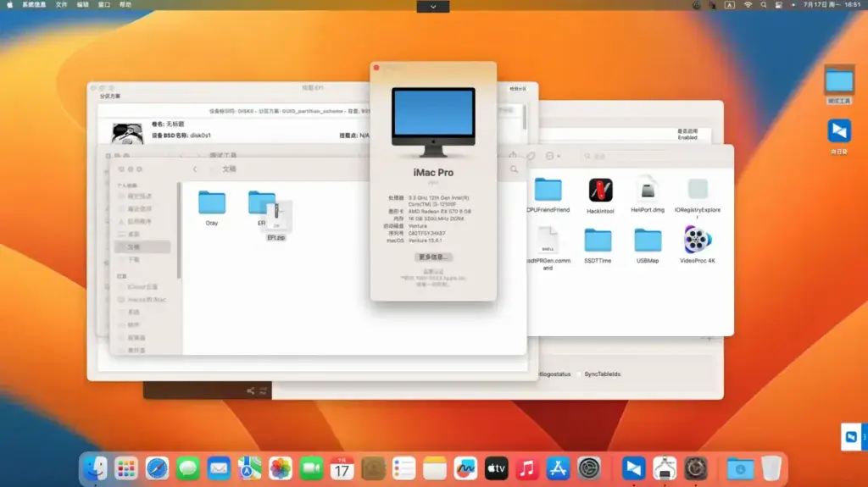The height and width of the screenshot is (487, 868).
Task: Open the USBMap folder
Action: tap(648, 241)
